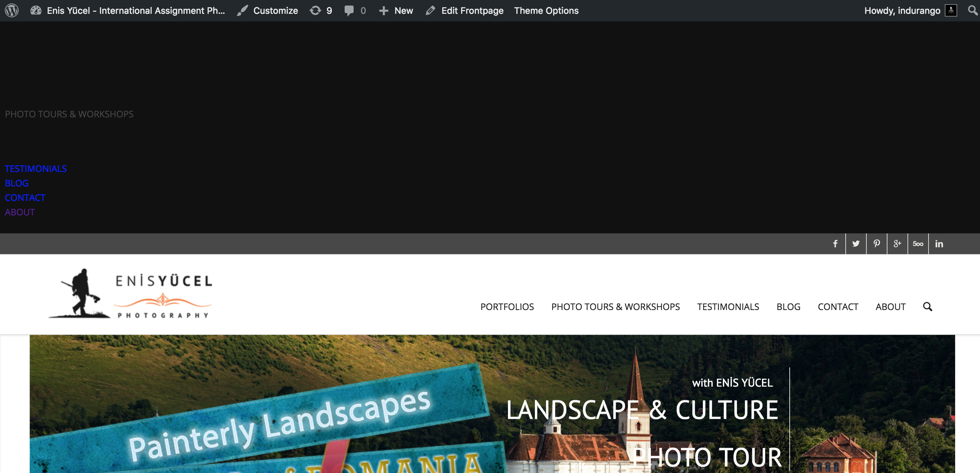Click the Twitter social icon
The image size is (980, 473).
click(856, 244)
